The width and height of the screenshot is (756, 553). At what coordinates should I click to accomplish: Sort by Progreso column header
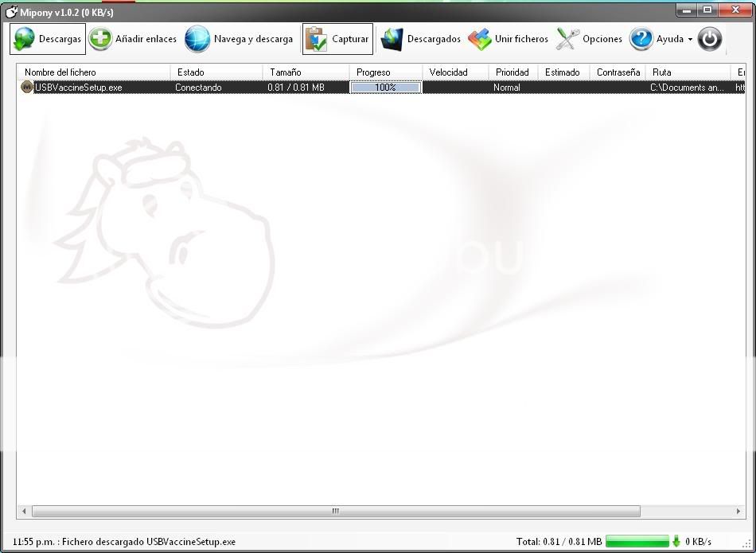coord(386,72)
